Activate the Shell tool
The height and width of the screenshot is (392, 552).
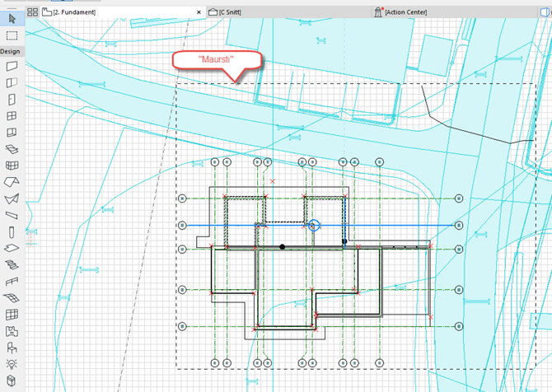(x=12, y=198)
